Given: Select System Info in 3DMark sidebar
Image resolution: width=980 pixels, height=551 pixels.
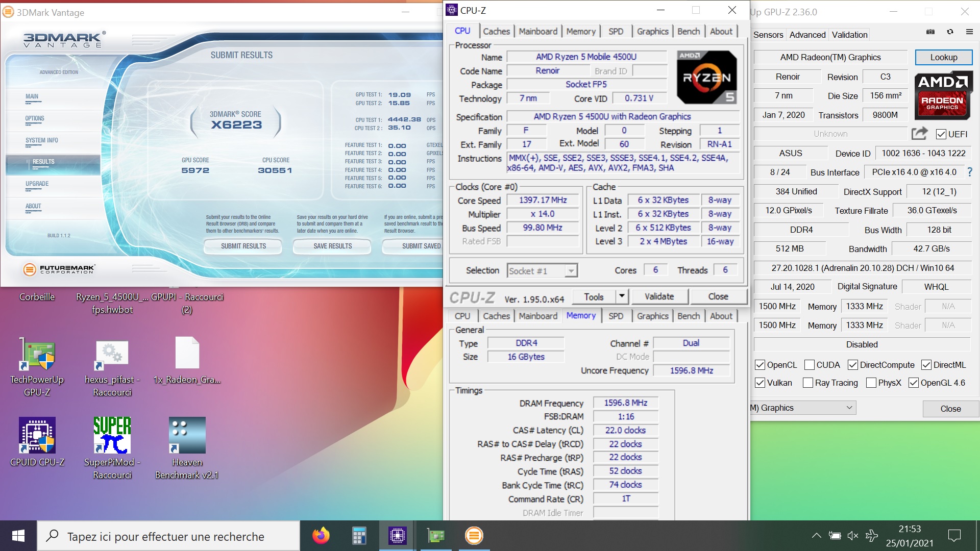Looking at the screenshot, I should pyautogui.click(x=42, y=140).
